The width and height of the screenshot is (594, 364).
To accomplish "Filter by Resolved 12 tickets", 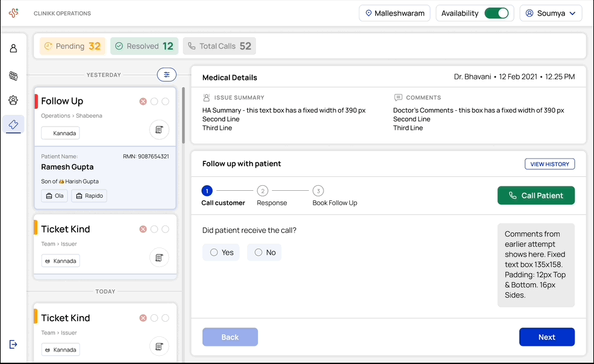I will (144, 46).
